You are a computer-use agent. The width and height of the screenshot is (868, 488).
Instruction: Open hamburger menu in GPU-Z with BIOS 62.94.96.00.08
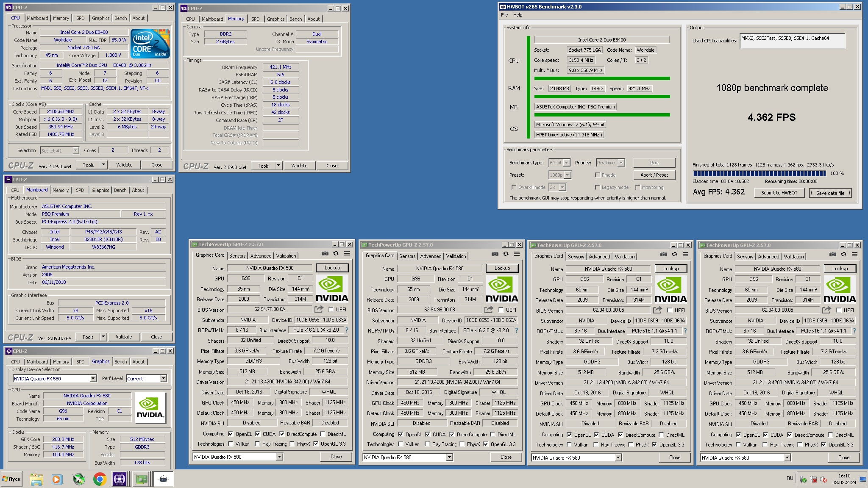click(x=517, y=254)
